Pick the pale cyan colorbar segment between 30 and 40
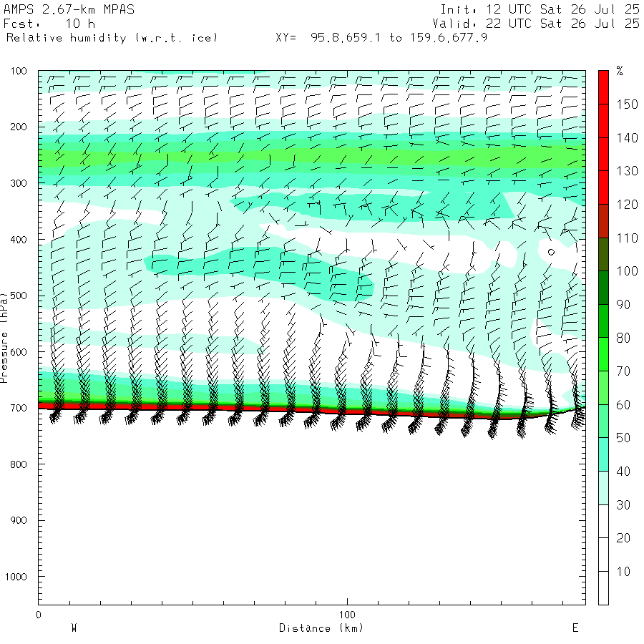Screen dimensions: 644x644 (603, 488)
